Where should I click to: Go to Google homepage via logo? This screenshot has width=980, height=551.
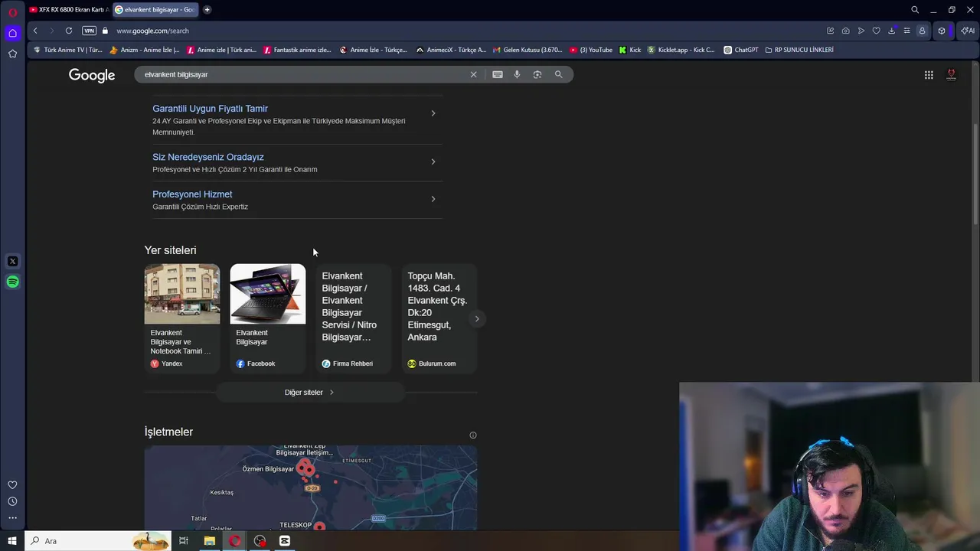[x=92, y=75]
